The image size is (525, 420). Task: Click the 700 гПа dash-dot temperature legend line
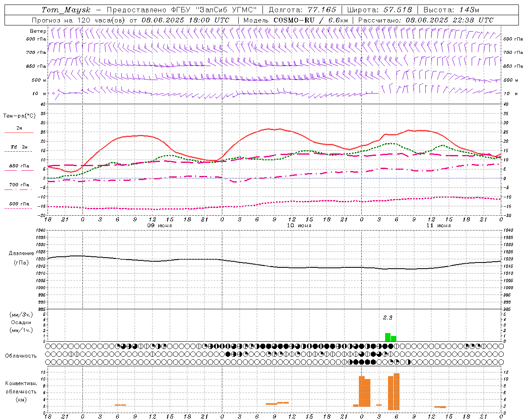point(19,189)
